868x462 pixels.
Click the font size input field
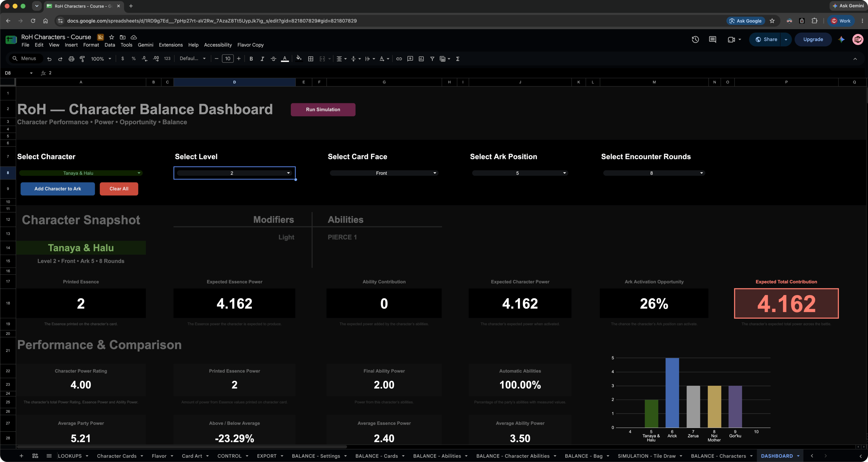click(x=228, y=59)
